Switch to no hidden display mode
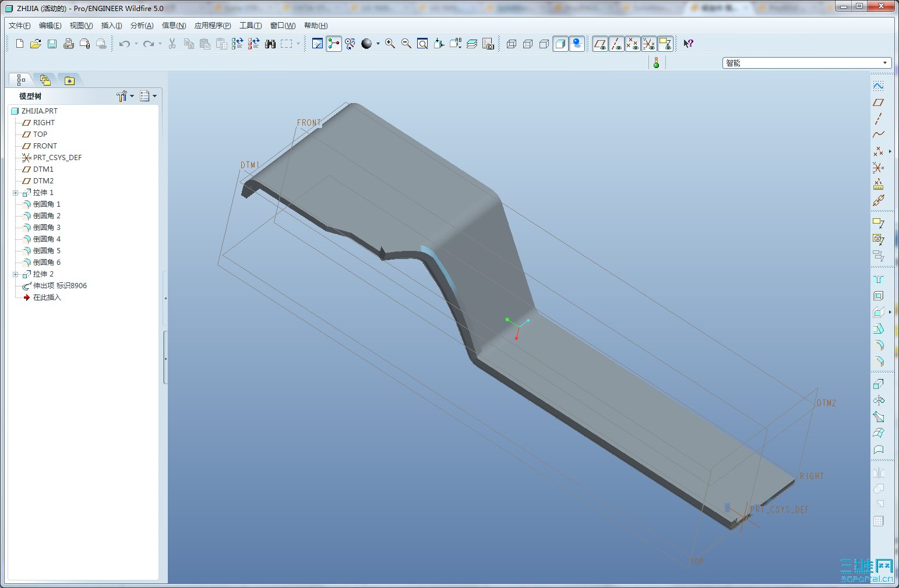The width and height of the screenshot is (899, 588). point(544,44)
